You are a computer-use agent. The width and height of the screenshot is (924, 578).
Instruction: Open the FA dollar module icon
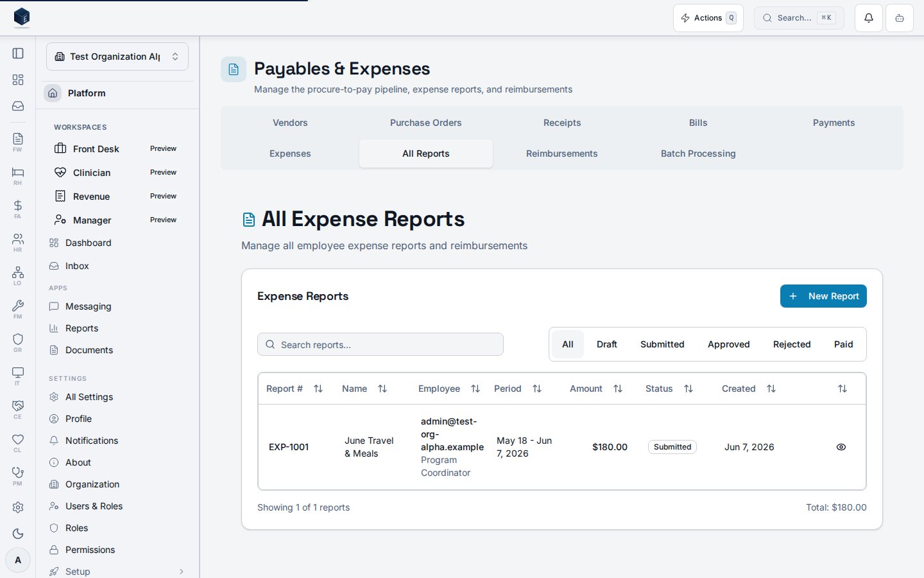18,209
